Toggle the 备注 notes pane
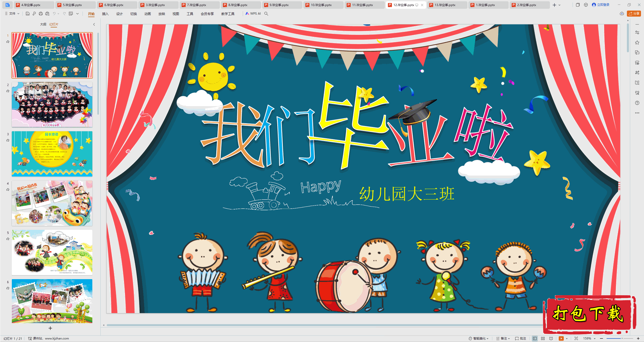Image resolution: width=644 pixels, height=342 pixels. coord(503,338)
